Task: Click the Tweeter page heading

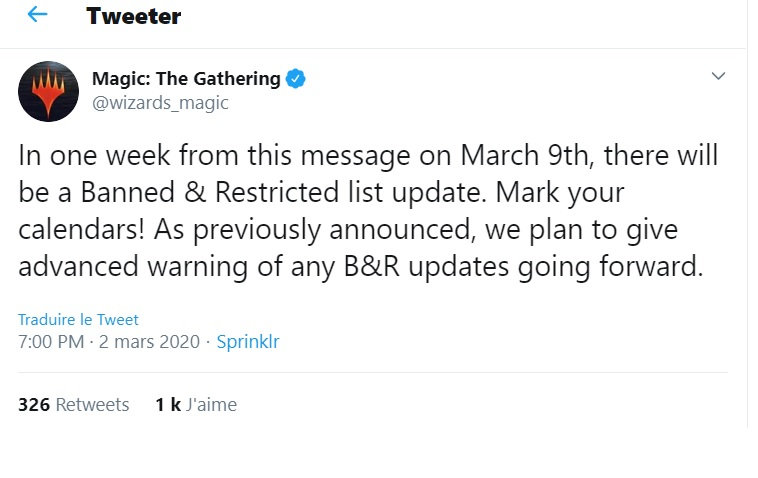Action: pos(134,16)
